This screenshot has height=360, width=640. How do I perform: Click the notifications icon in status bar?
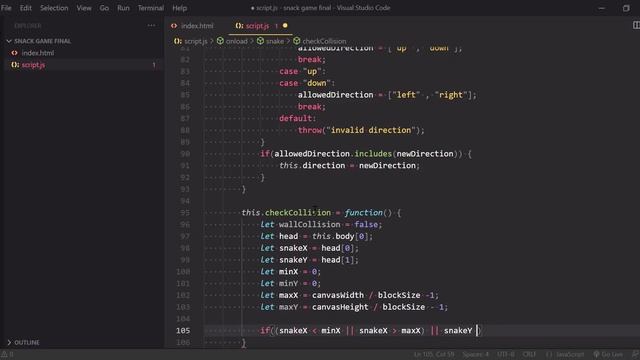pyautogui.click(x=635, y=354)
